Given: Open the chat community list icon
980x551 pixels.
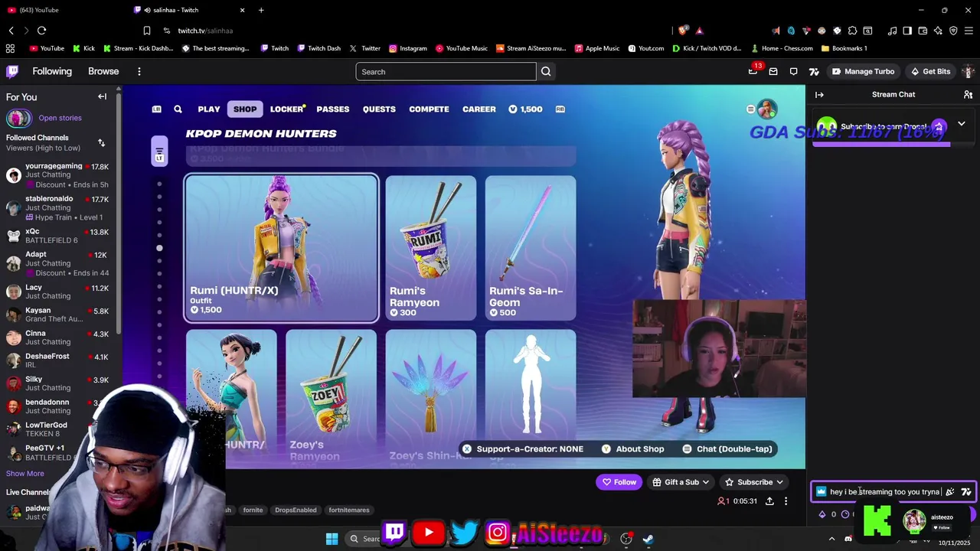Looking at the screenshot, I should 968,95.
